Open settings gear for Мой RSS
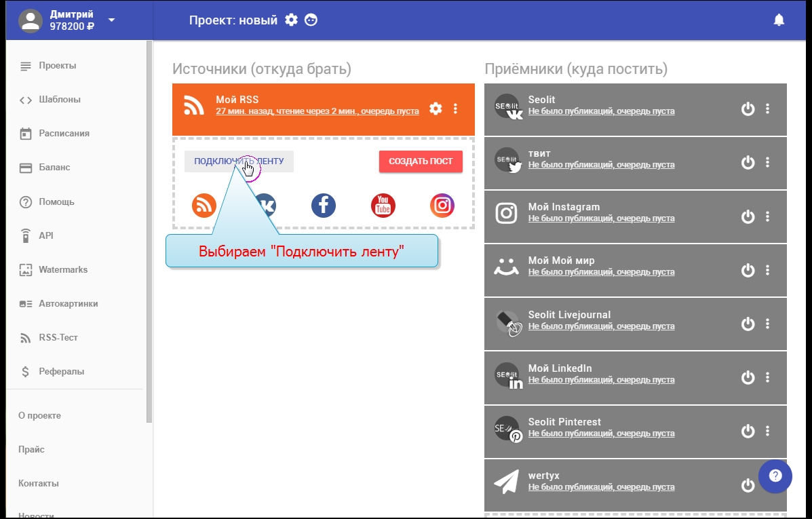The height and width of the screenshot is (519, 812). click(x=436, y=109)
